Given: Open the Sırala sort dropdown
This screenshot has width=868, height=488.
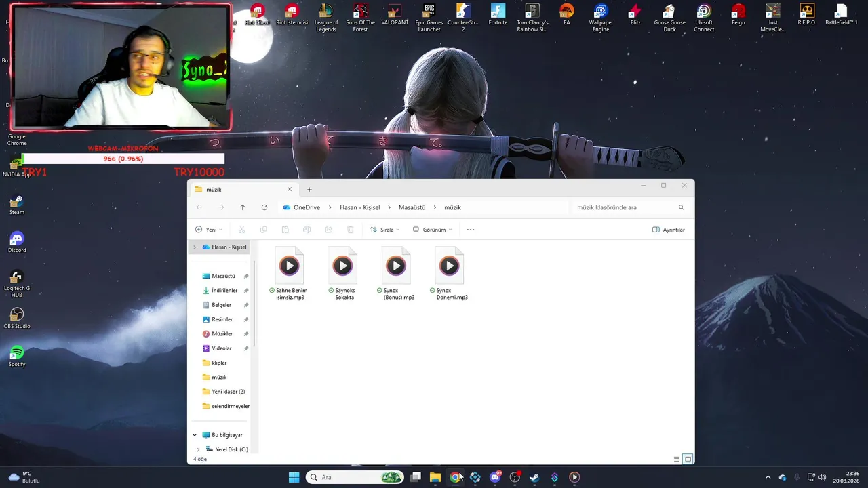Looking at the screenshot, I should (384, 230).
